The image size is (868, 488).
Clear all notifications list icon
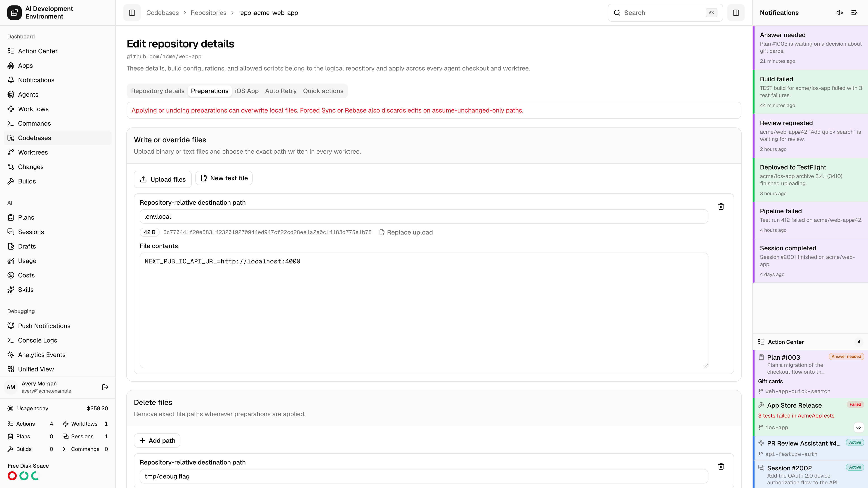tap(854, 12)
